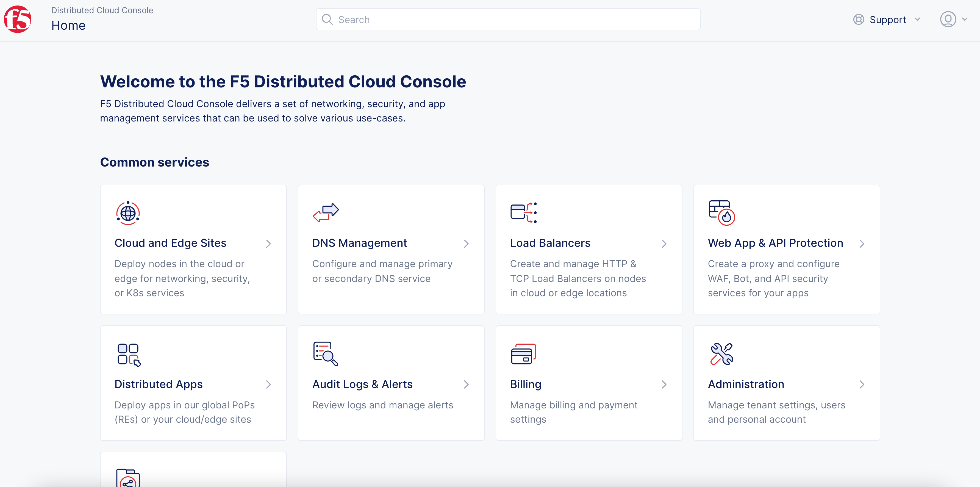980x487 pixels.
Task: Click the DNS Management arrows icon
Action: click(326, 213)
